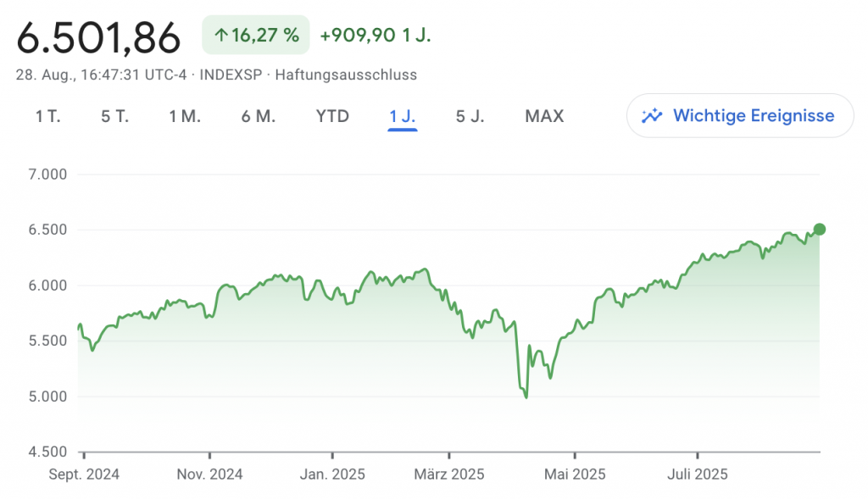Click the Mai 2025 axis marker

574,474
